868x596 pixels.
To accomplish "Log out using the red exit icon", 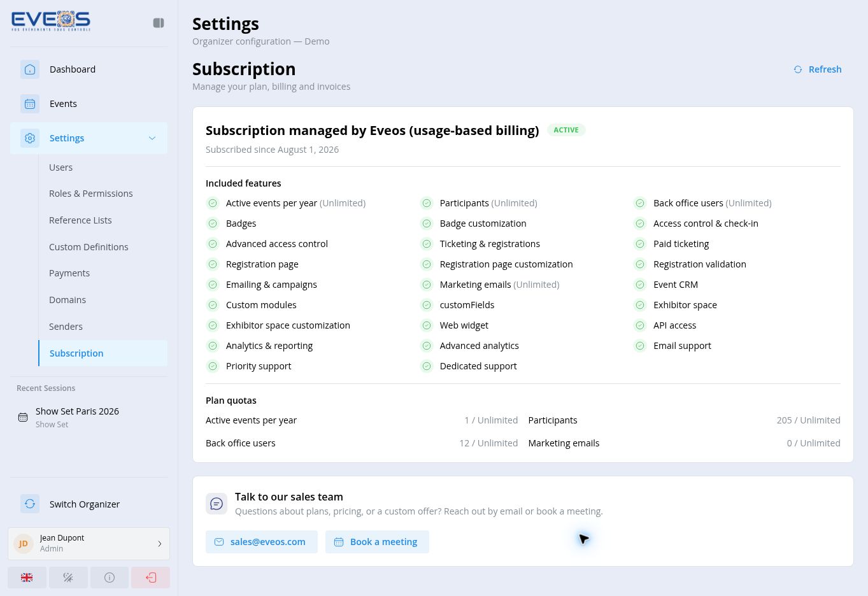I will 151,578.
